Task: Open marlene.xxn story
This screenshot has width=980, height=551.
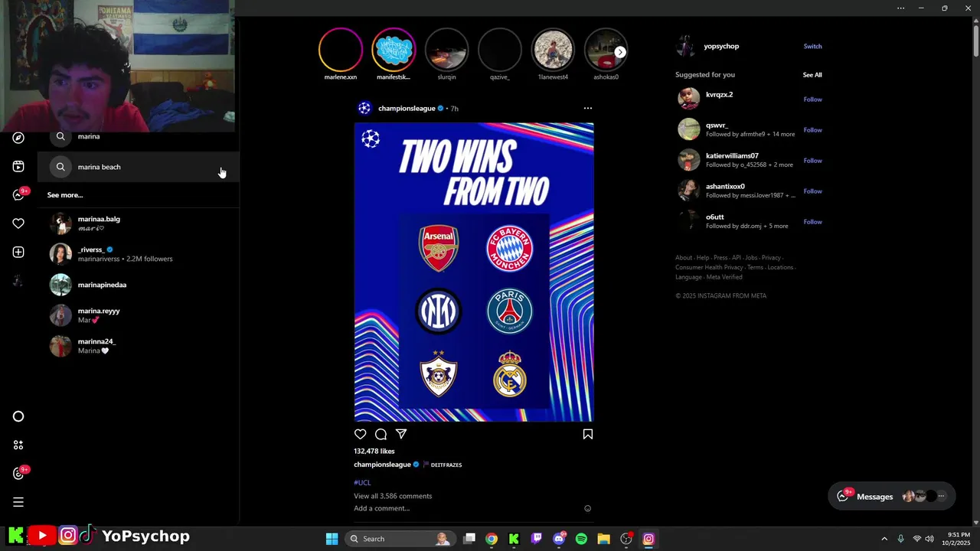Action: pyautogui.click(x=341, y=50)
